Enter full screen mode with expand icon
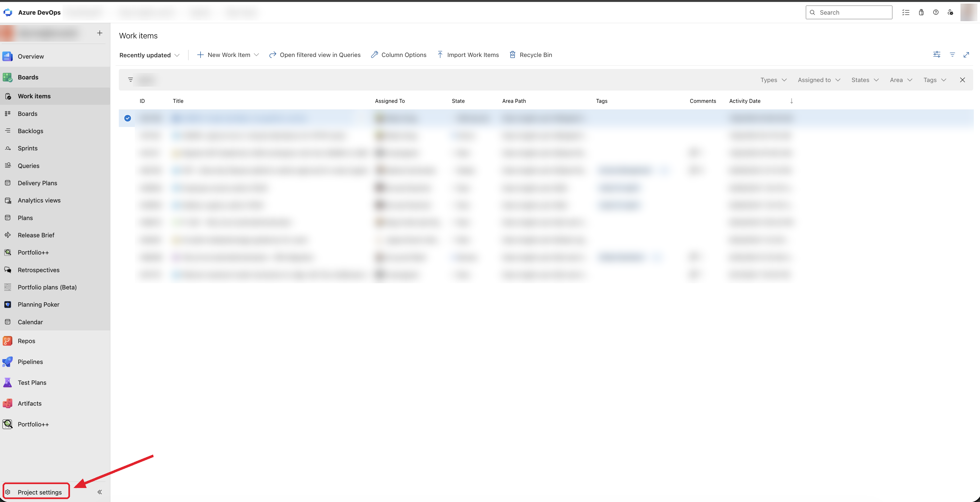 coord(966,55)
